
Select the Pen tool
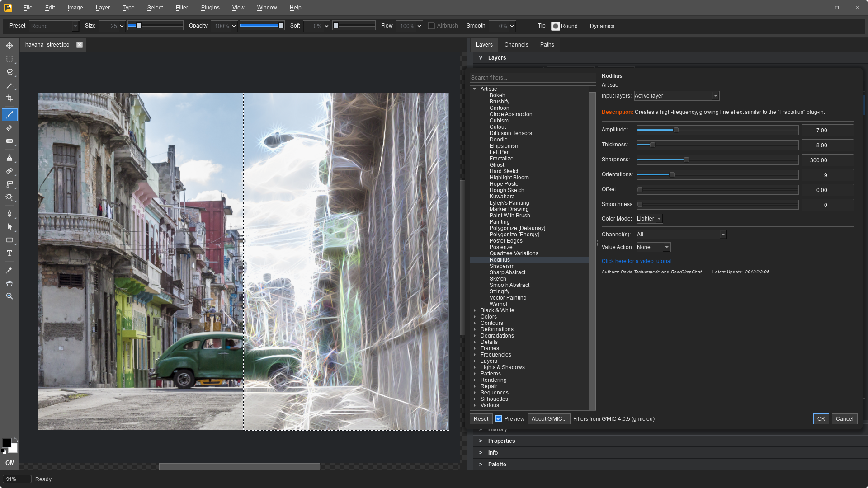point(9,214)
